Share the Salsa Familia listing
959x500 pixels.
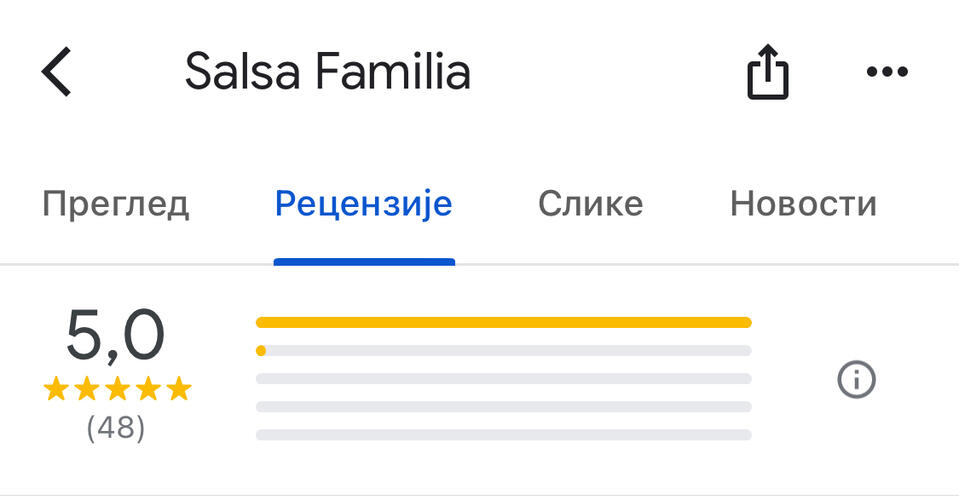(x=768, y=74)
